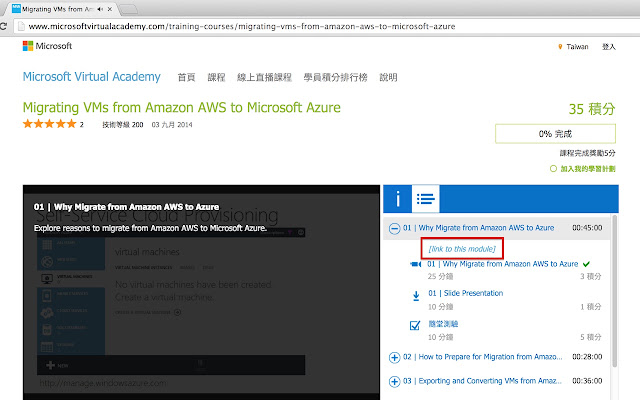Click the 00:28:00 duration text
Viewport: 640px width, 400px height.
tap(587, 357)
